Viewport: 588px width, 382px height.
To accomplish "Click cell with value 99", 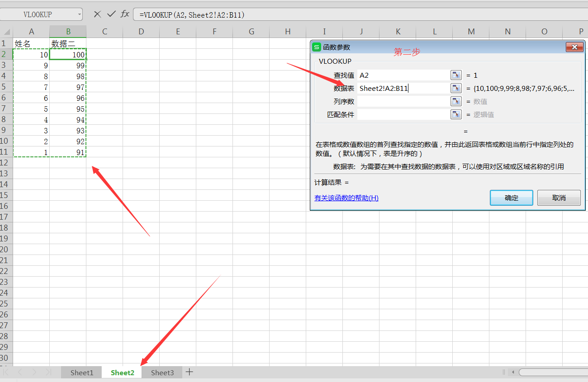I will [68, 65].
